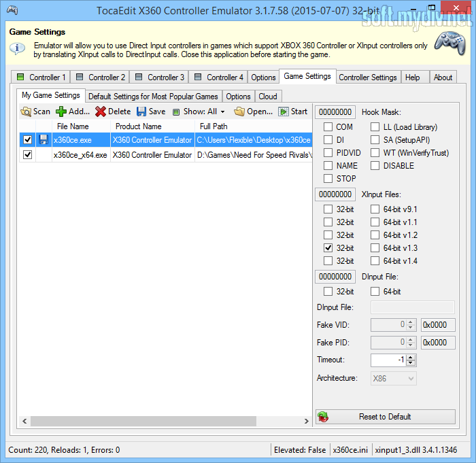The image size is (476, 463).
Task: Open the Show: All dropdown arrow
Action: 223,112
